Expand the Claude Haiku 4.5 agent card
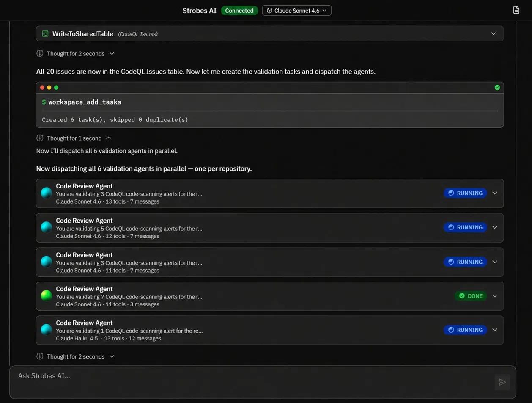Viewport: 532px width, 403px height. [x=495, y=330]
